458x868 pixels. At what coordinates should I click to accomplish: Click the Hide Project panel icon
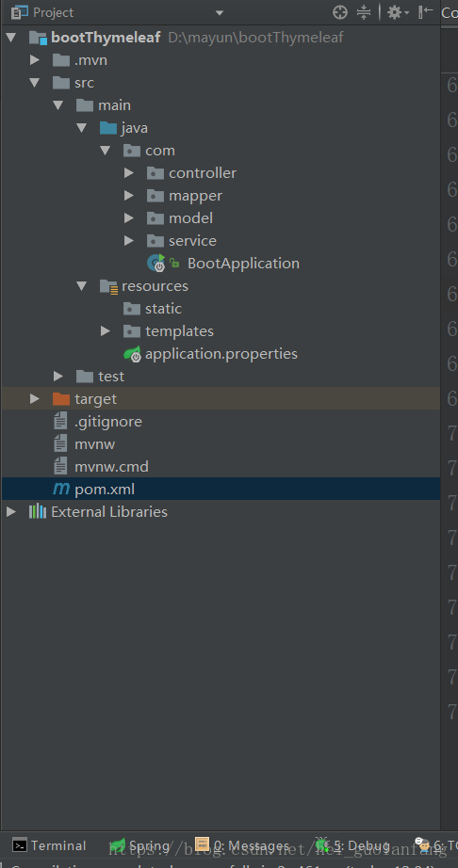point(425,12)
